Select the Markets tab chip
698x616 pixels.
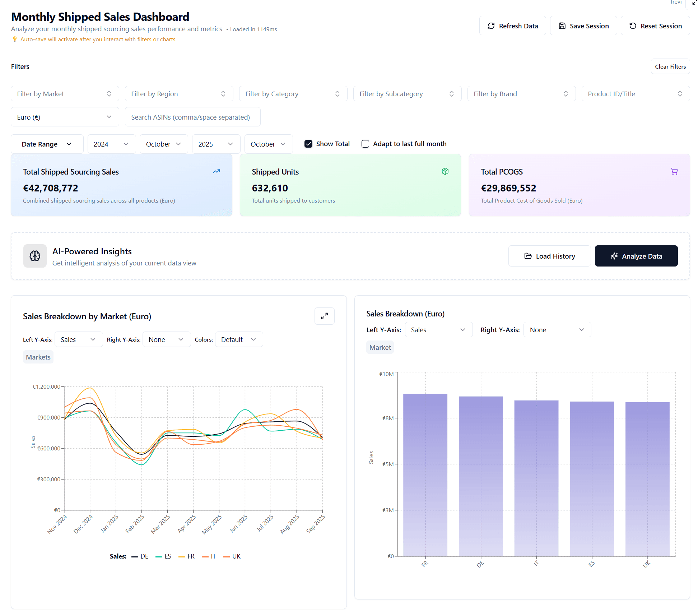coord(38,357)
